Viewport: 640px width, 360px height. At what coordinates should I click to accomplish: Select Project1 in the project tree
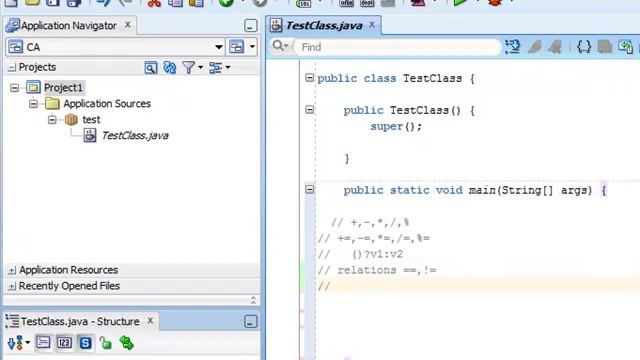tap(63, 88)
